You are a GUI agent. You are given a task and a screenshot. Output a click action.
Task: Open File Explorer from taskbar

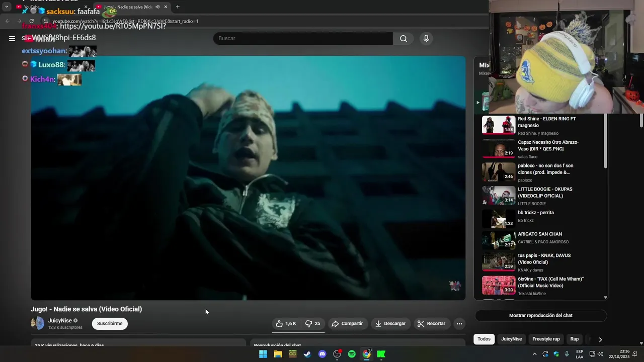(x=278, y=354)
